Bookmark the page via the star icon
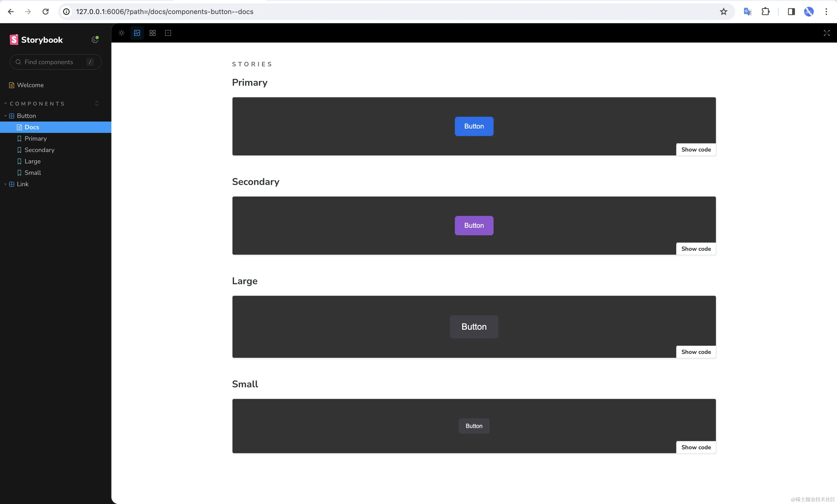Image resolution: width=837 pixels, height=504 pixels. click(x=723, y=11)
